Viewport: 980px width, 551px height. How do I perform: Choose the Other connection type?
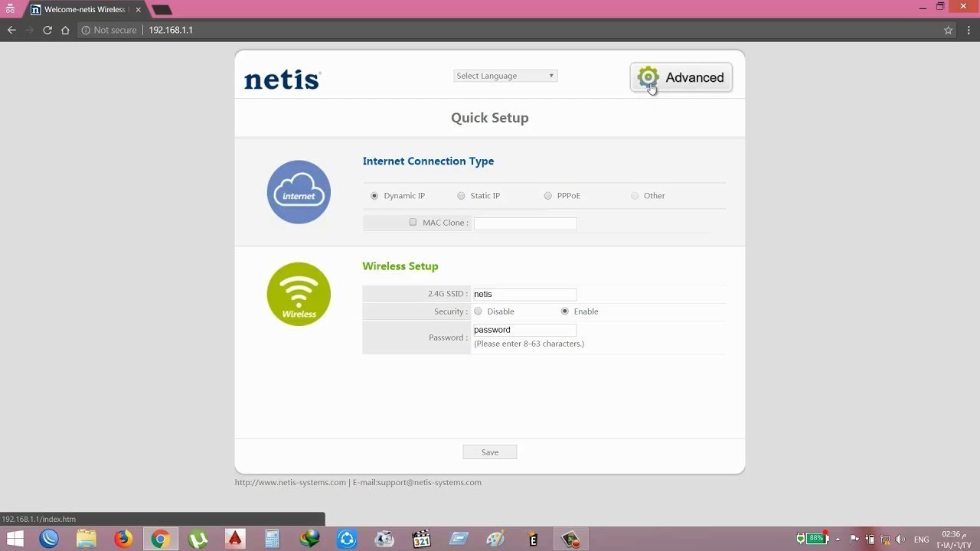635,196
